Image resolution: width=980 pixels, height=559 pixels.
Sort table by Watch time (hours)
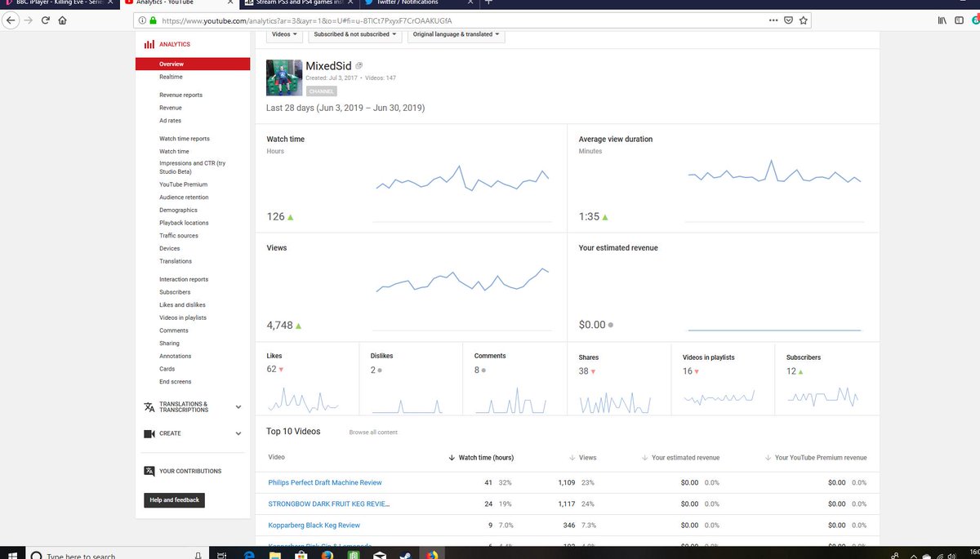(x=482, y=458)
